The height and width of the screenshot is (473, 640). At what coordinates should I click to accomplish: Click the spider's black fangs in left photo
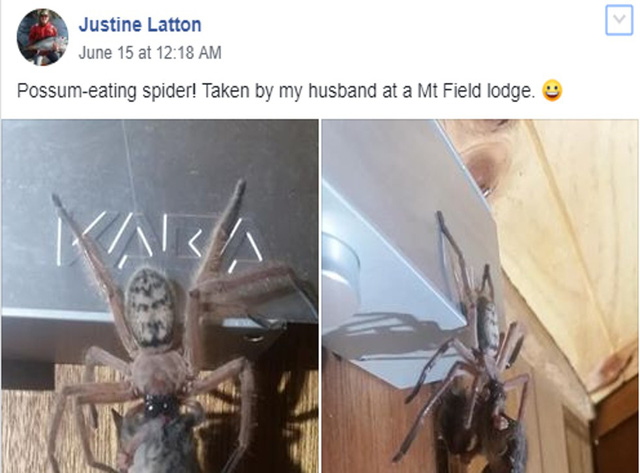[x=160, y=406]
